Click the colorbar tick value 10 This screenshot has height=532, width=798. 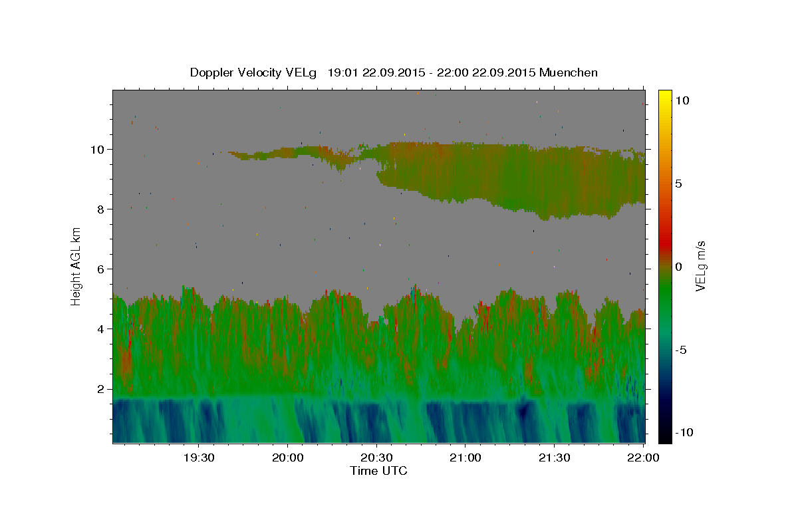click(x=682, y=100)
